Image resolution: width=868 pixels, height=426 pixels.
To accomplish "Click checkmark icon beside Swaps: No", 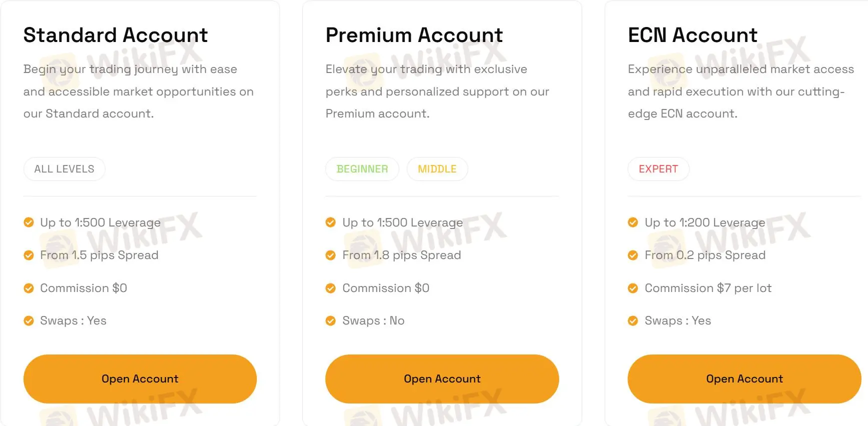I will (x=331, y=321).
